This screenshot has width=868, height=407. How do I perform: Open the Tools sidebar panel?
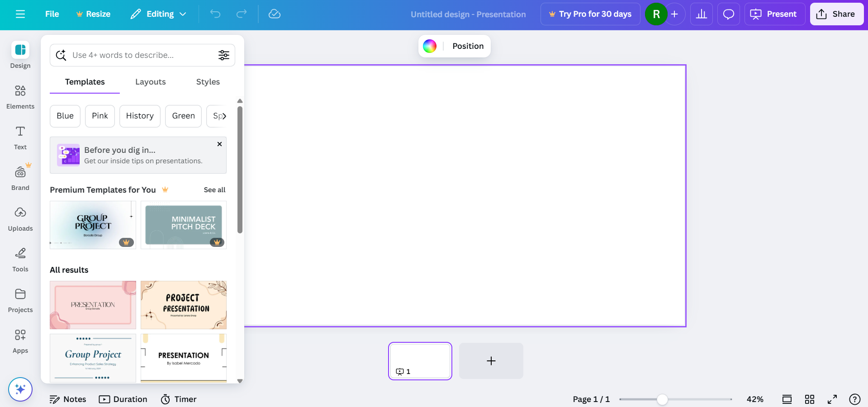[20, 259]
